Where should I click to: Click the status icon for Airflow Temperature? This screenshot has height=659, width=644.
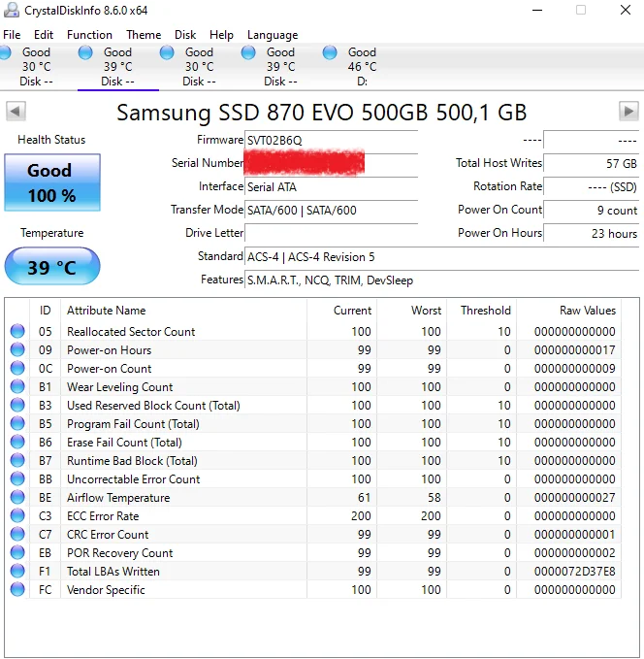(x=17, y=497)
